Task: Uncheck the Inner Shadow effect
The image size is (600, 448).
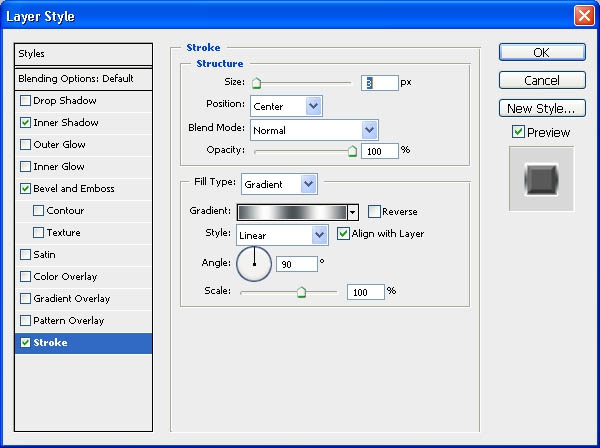Action: coord(25,122)
